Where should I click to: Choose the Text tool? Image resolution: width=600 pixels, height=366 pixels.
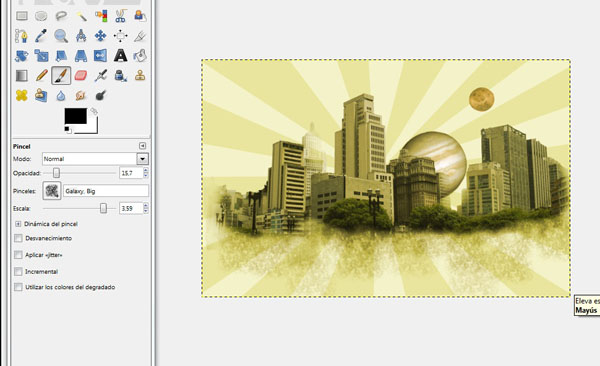120,56
